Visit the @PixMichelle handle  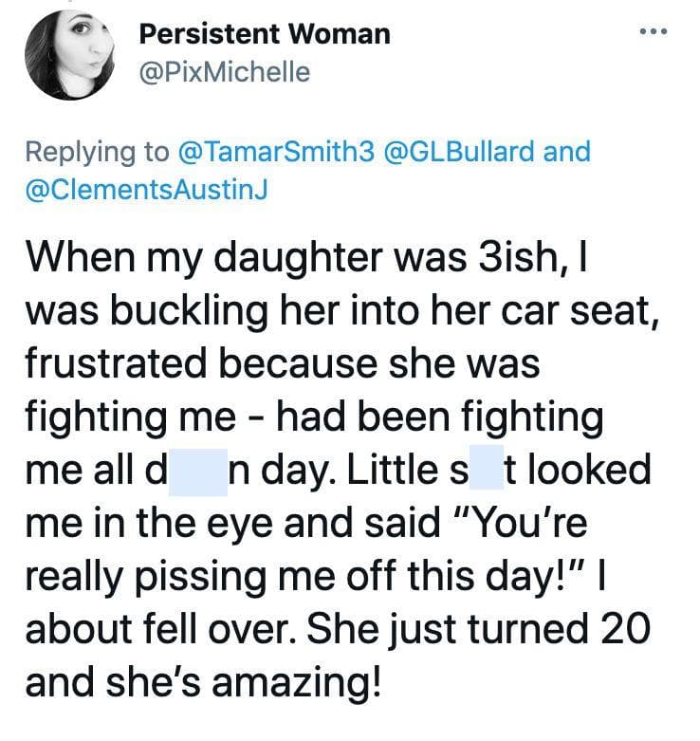(225, 72)
